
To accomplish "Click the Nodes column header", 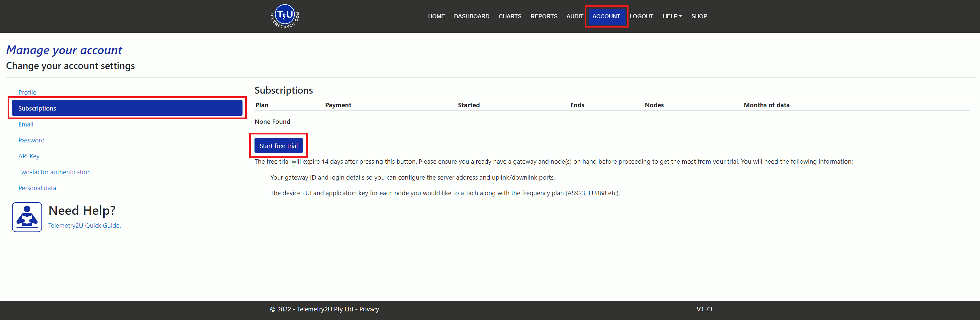I will click(654, 105).
